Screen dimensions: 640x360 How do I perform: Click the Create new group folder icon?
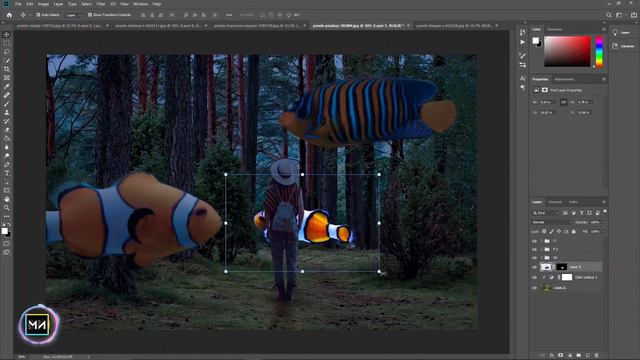[578, 355]
